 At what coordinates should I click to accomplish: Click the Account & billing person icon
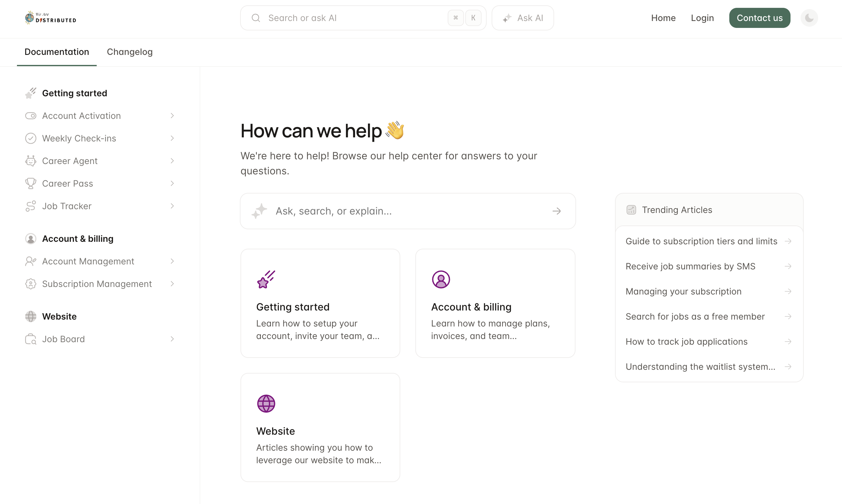click(x=30, y=238)
